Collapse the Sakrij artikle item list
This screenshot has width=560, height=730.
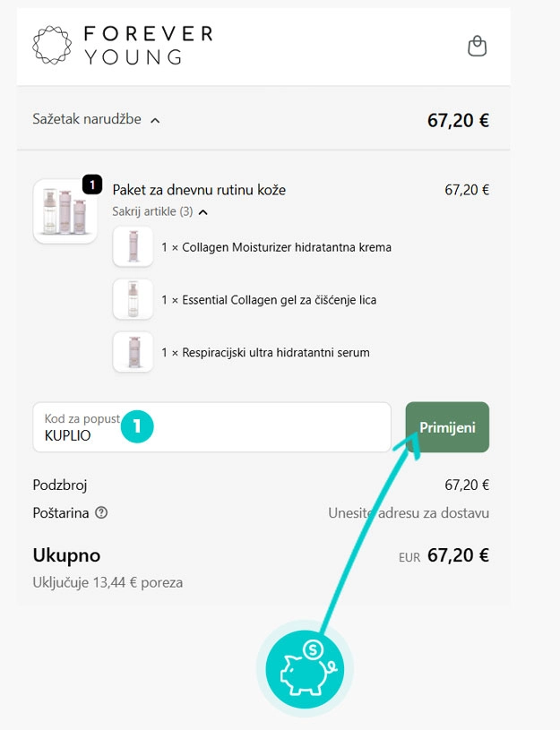(152, 212)
